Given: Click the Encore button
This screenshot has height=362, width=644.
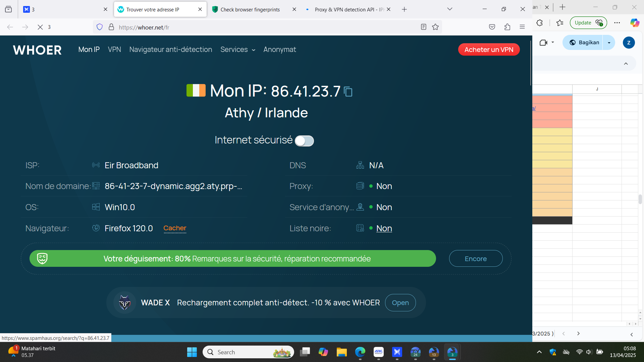Looking at the screenshot, I should pos(476,258).
